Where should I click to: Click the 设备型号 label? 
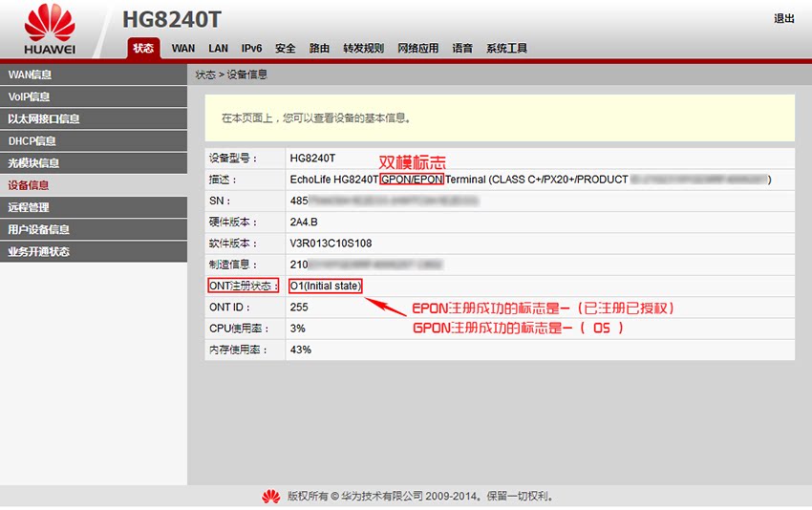[x=233, y=159]
